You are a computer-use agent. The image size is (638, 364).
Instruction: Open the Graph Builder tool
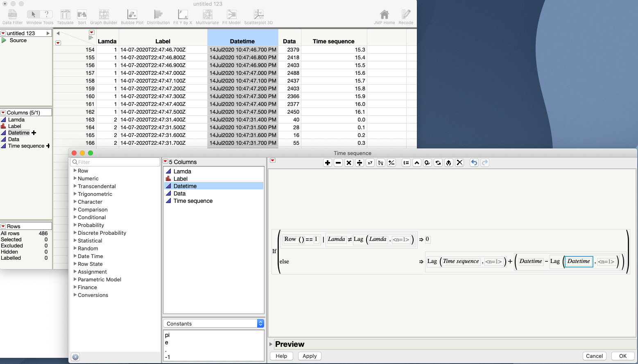pos(104,14)
